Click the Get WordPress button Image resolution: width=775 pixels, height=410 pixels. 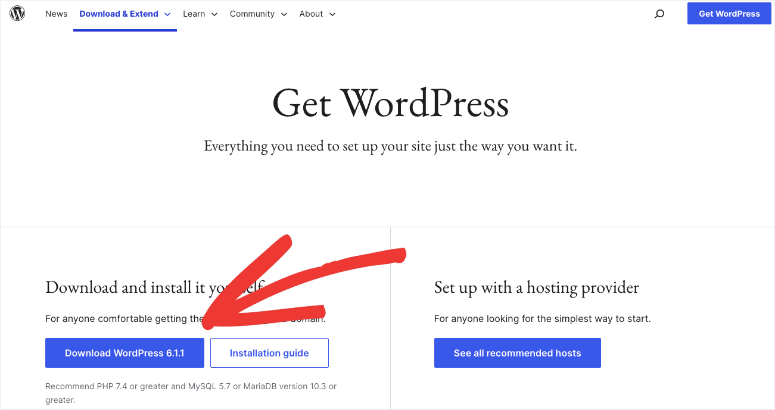click(x=729, y=14)
